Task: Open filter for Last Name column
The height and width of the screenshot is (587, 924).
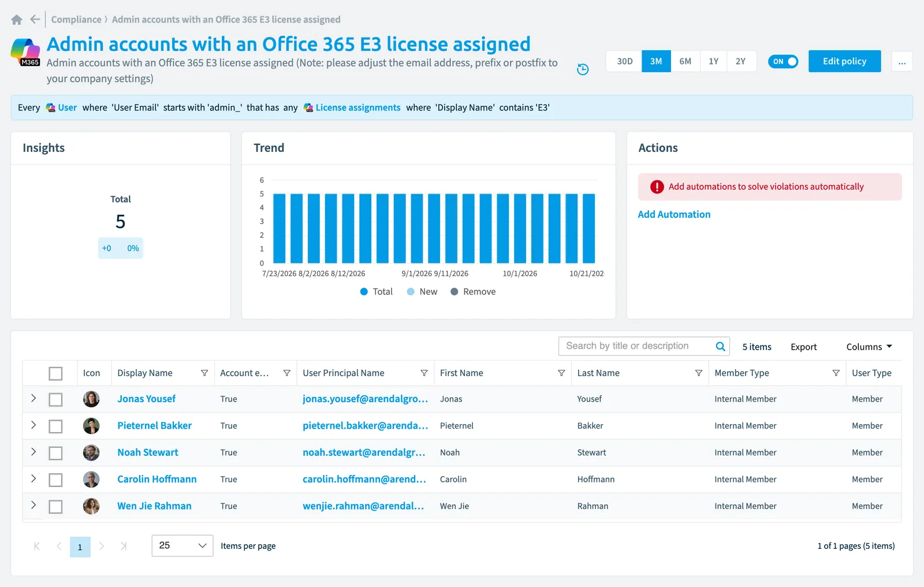Action: 699,373
